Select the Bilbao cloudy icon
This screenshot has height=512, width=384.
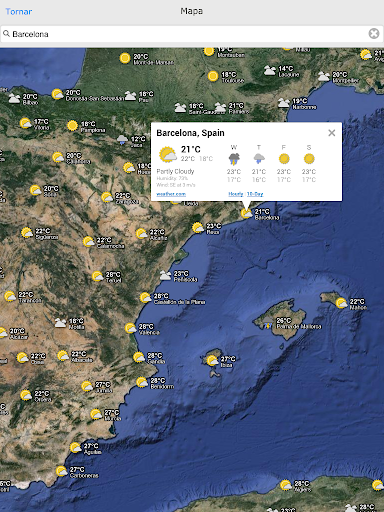point(14,98)
